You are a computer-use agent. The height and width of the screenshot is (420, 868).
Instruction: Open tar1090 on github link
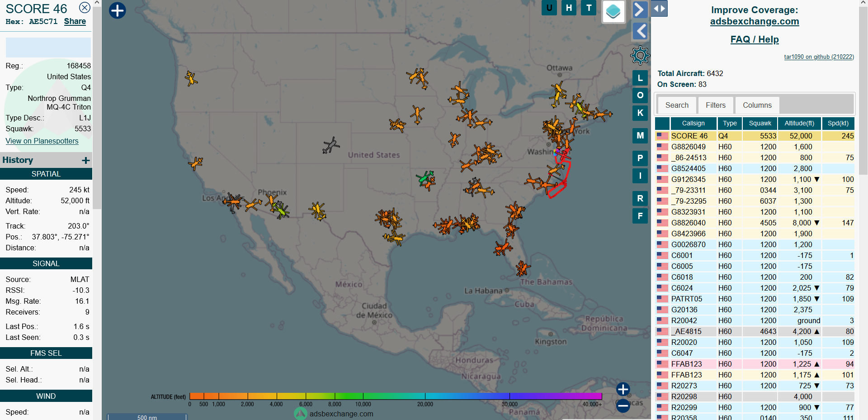[x=819, y=57]
